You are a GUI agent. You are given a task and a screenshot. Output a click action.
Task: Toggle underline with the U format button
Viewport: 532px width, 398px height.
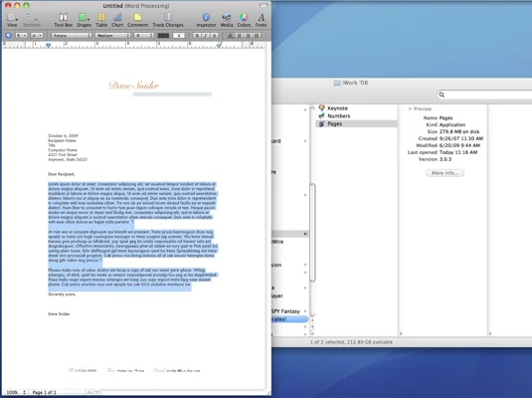click(x=214, y=35)
